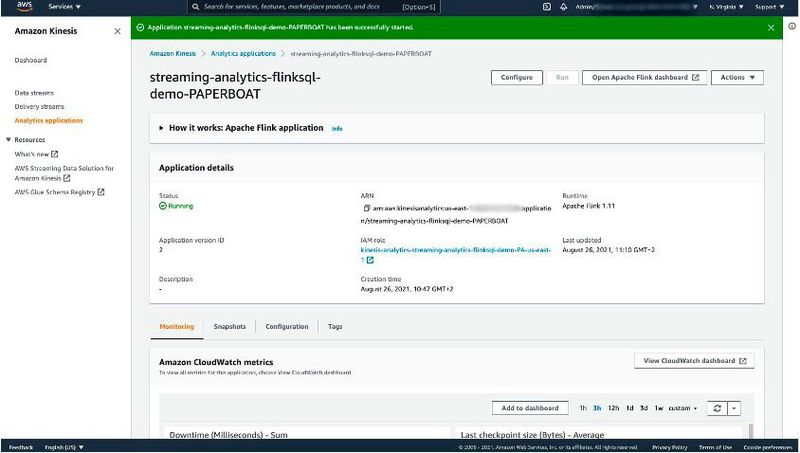
Task: Open the Support menu
Action: 769,7
